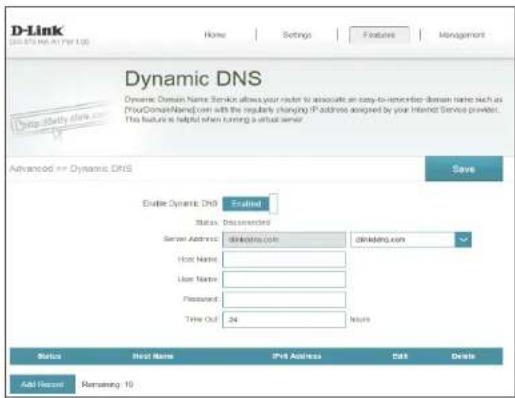
Task: Open the server address dropdown arrow
Action: pyautogui.click(x=463, y=240)
